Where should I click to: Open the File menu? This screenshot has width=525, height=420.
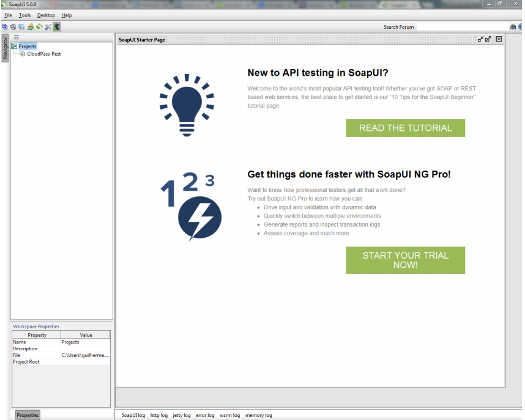8,15
